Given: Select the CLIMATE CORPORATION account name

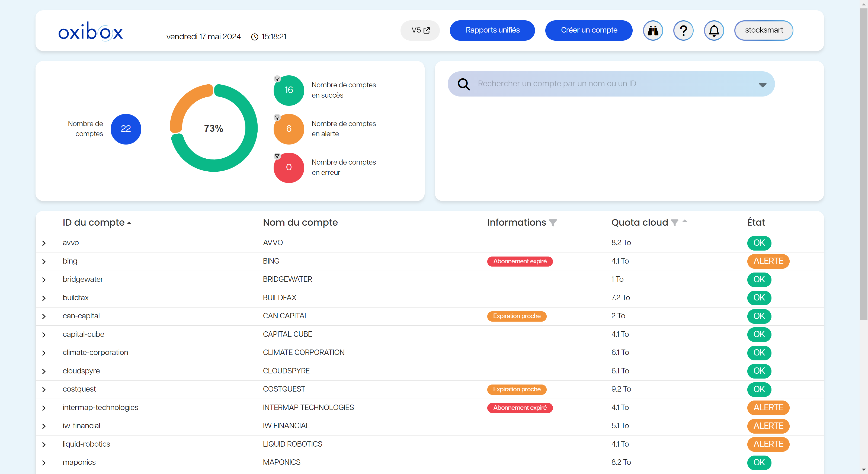Looking at the screenshot, I should (x=304, y=353).
